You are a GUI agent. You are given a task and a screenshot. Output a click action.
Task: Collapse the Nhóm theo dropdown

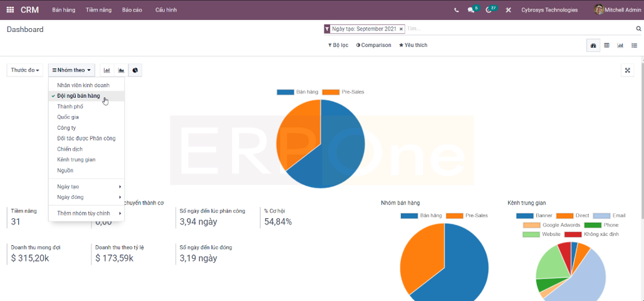pos(71,70)
